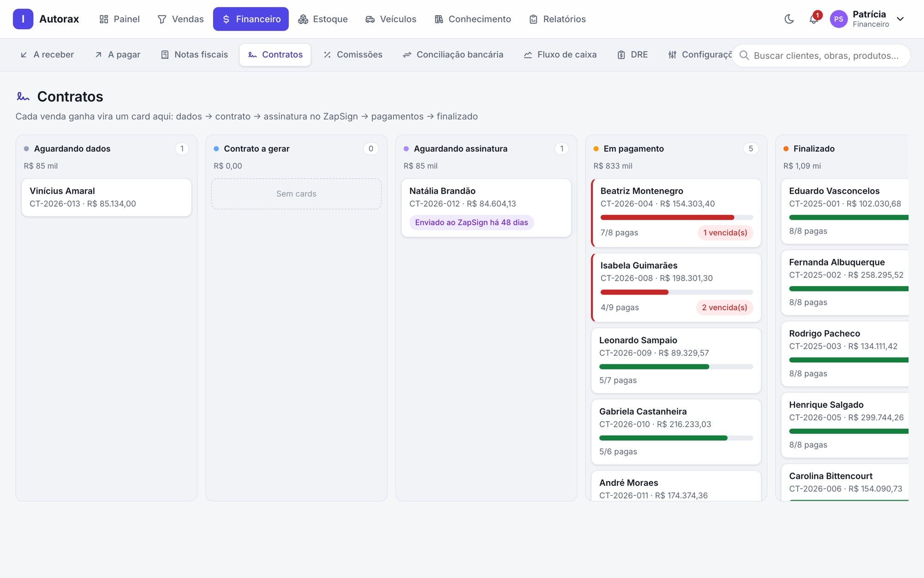
Task: Open Vinícius Amaral contract card
Action: tap(107, 197)
